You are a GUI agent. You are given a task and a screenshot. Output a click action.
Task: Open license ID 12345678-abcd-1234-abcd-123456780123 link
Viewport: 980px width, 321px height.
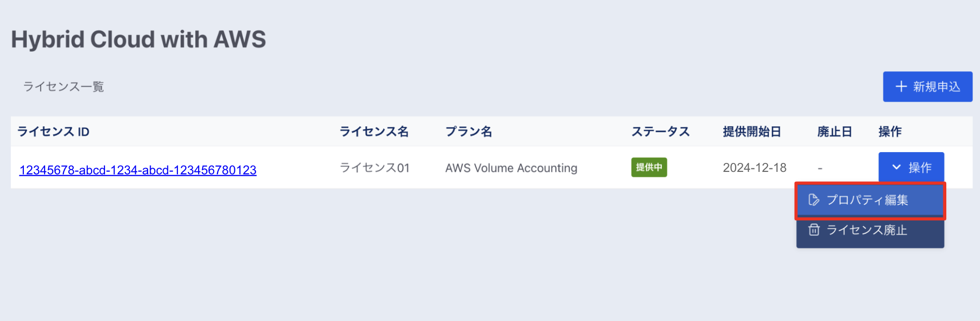click(x=138, y=170)
